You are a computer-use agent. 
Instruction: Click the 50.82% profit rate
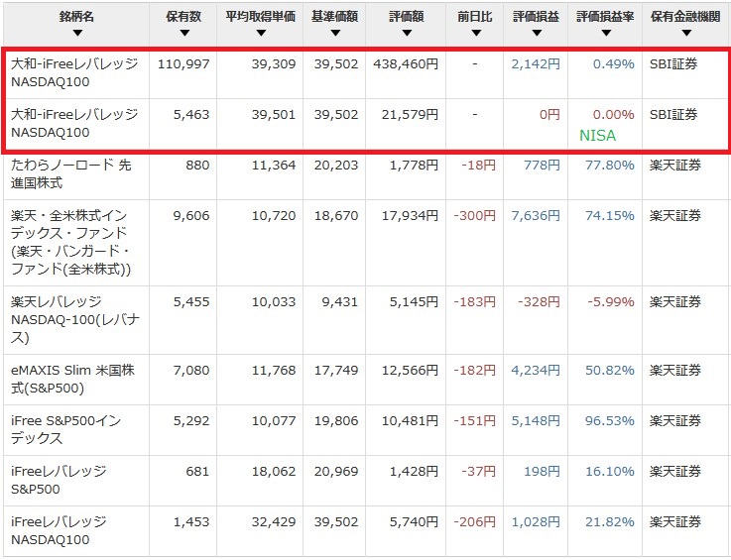click(610, 371)
